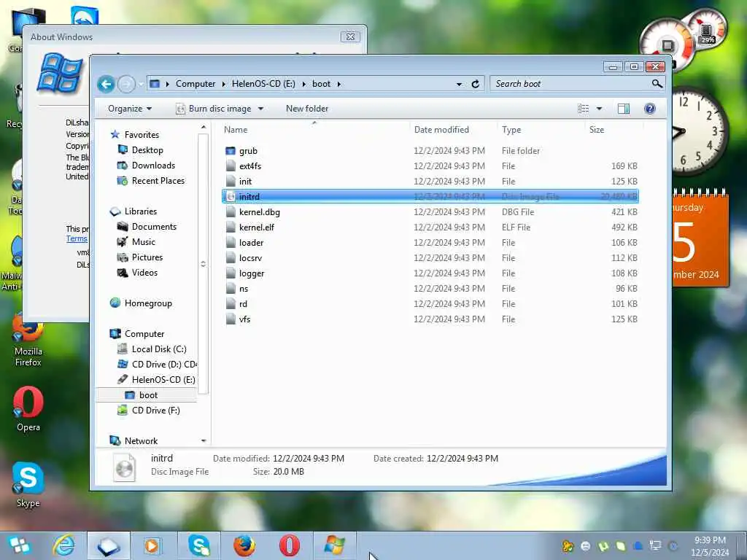Launch Internet Explorer from taskbar
This screenshot has width=747, height=560.
tap(63, 545)
